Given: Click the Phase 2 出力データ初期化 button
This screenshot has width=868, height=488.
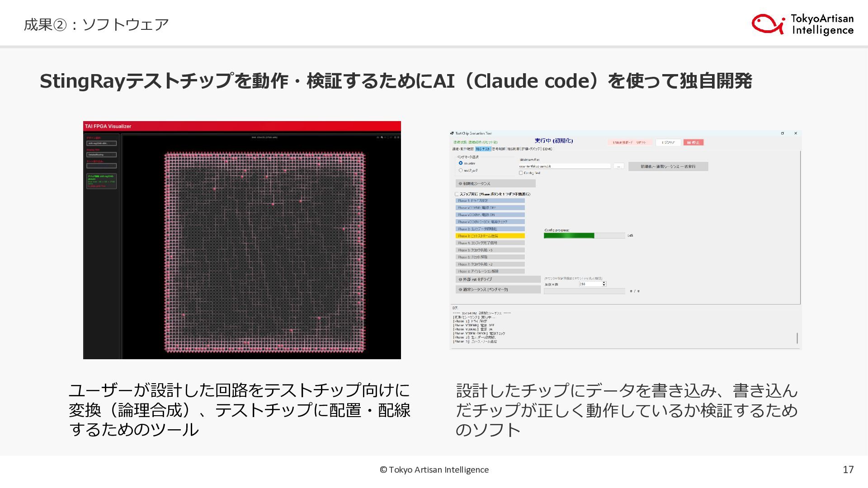Looking at the screenshot, I should click(490, 229).
